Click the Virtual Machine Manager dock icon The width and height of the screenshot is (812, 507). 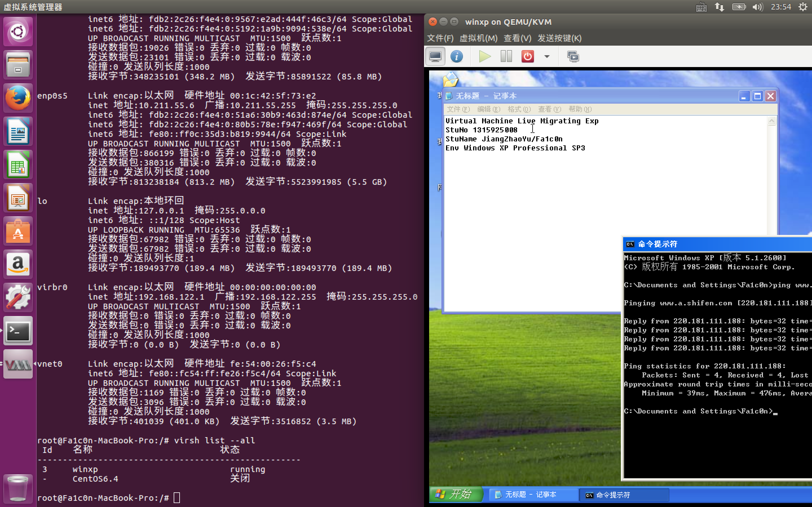pos(18,364)
